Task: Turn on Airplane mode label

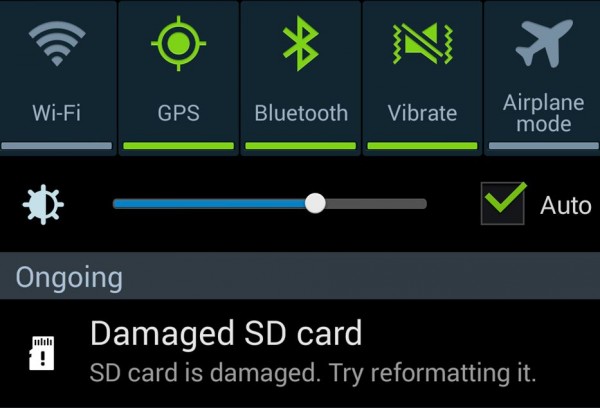Action: pyautogui.click(x=543, y=113)
